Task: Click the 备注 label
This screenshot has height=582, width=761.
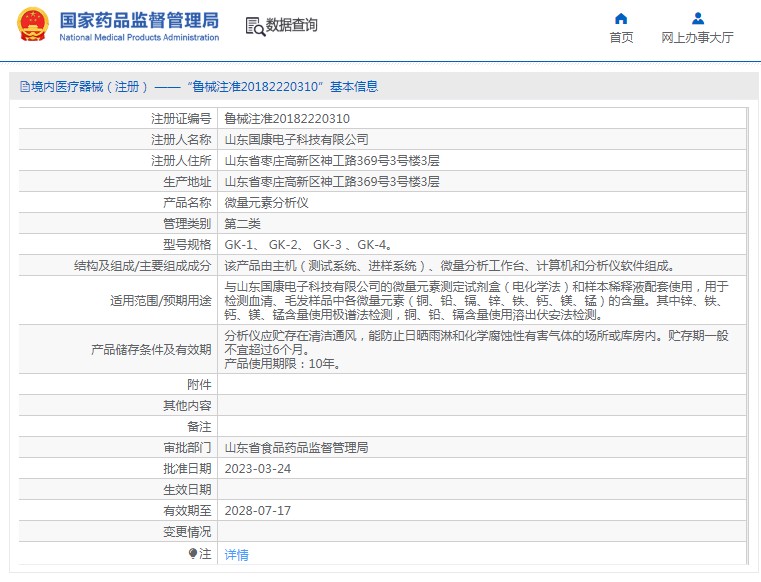Action: tap(199, 427)
